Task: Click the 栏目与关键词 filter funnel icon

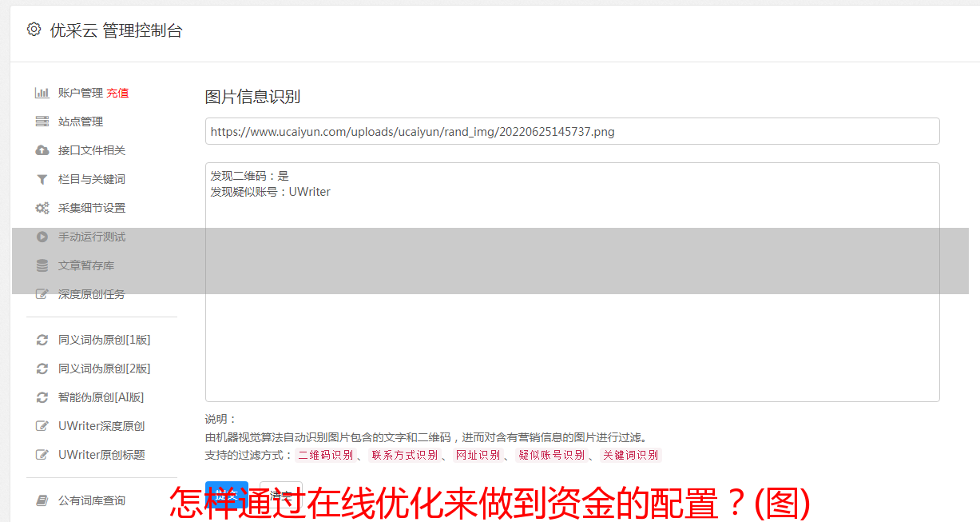Action: coord(42,179)
